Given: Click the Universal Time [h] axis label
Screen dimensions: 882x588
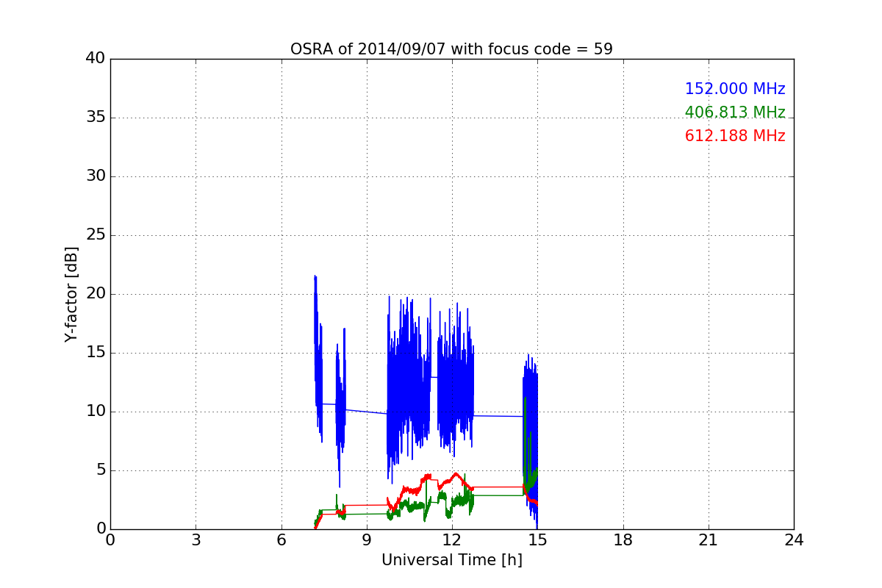Looking at the screenshot, I should pyautogui.click(x=452, y=560).
